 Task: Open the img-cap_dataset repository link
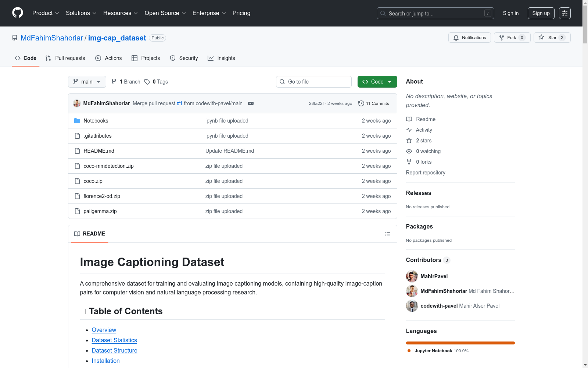pyautogui.click(x=117, y=38)
